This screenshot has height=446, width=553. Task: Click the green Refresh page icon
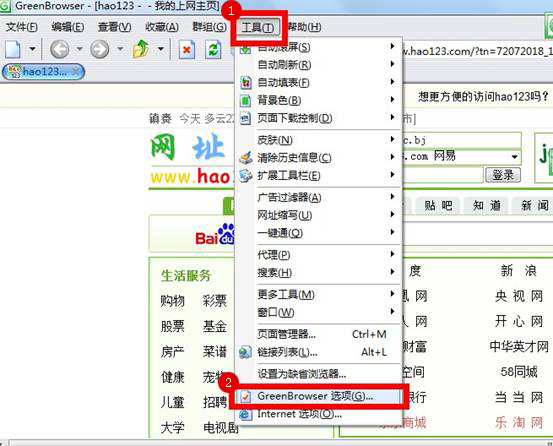click(213, 50)
